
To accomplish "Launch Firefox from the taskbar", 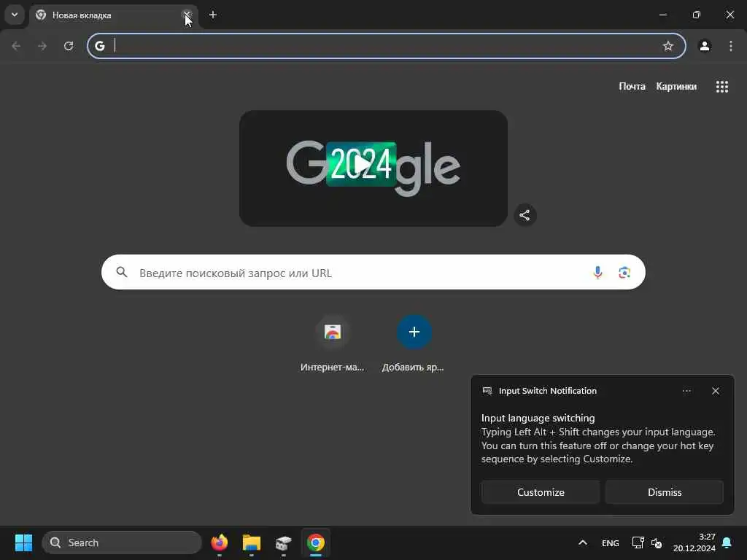I will pyautogui.click(x=219, y=542).
